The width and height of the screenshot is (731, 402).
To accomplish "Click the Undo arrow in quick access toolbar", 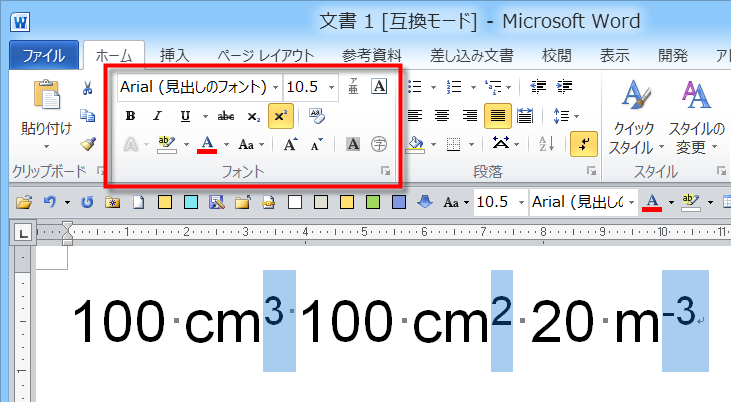I will click(48, 203).
